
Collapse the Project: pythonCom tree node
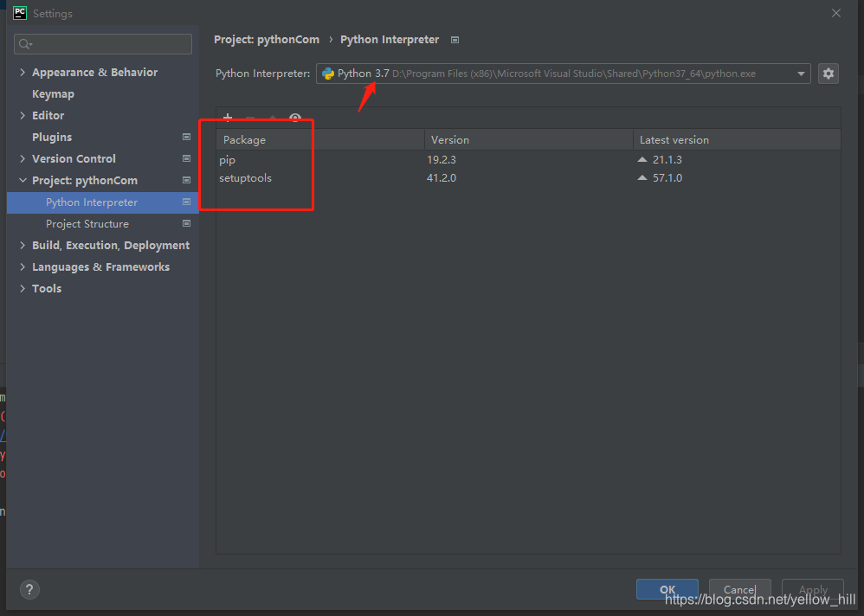click(x=21, y=180)
